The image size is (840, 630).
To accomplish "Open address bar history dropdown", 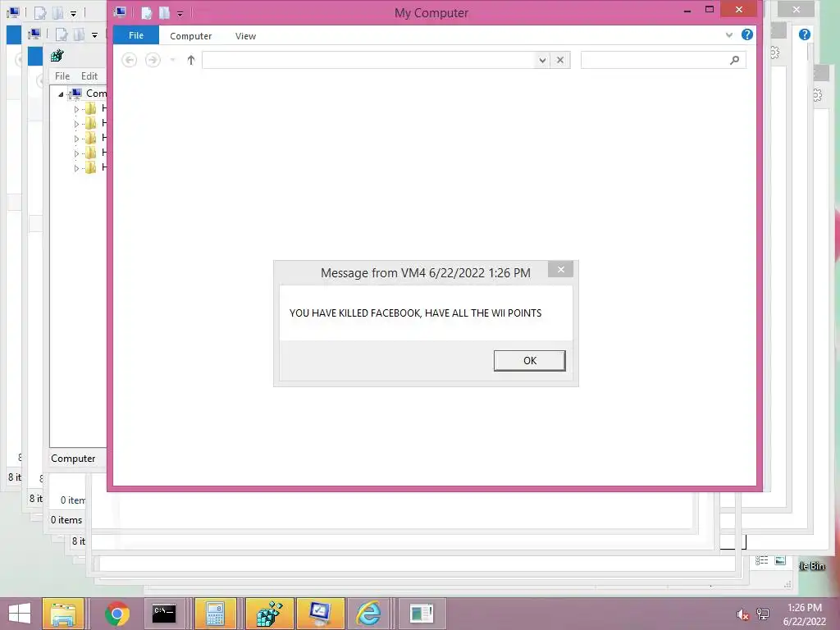I will (x=542, y=60).
